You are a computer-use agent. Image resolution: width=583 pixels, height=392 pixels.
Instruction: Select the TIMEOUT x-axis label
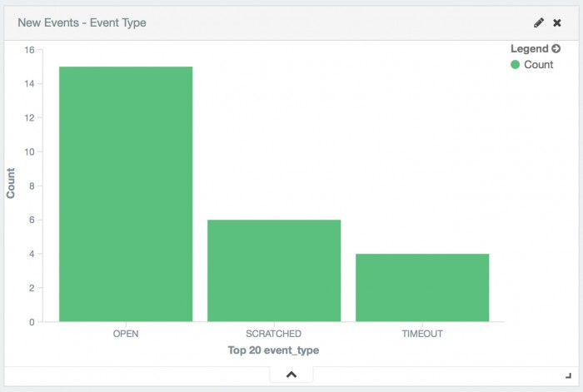click(422, 334)
